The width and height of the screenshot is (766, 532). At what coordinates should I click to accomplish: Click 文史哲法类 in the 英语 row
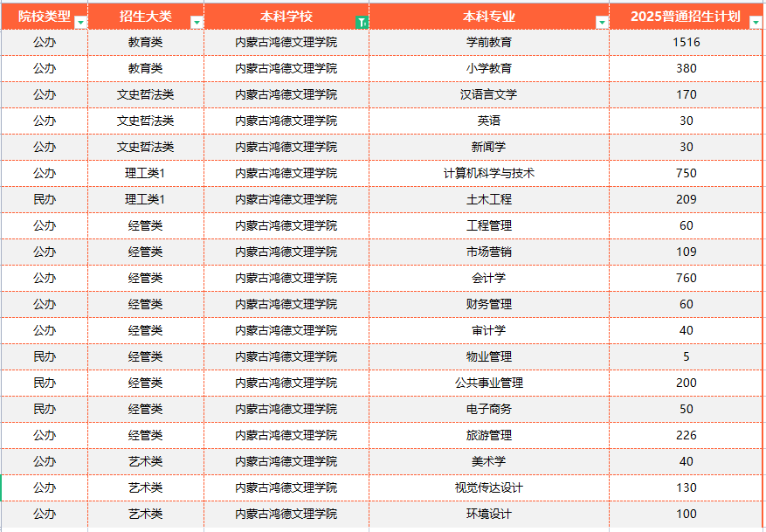click(x=145, y=121)
